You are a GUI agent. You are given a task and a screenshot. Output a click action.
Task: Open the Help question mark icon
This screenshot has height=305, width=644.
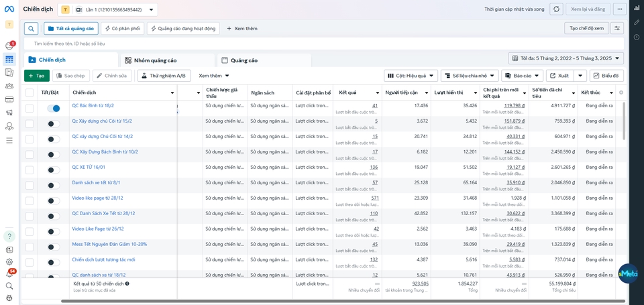(9, 236)
